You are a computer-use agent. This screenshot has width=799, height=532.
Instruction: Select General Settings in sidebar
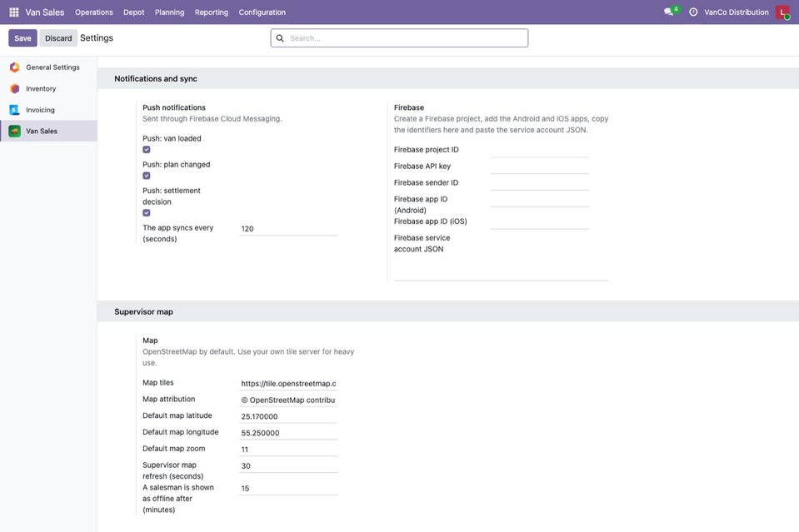pos(48,67)
